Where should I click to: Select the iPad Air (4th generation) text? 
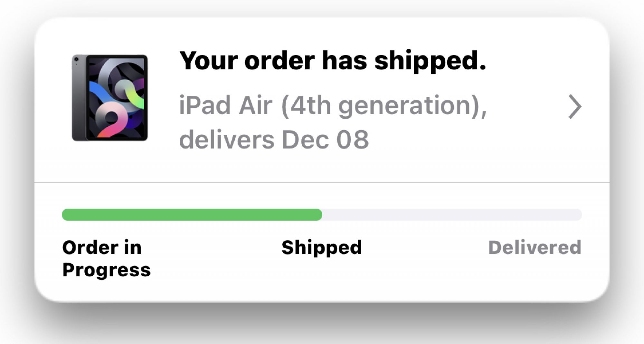click(x=333, y=105)
